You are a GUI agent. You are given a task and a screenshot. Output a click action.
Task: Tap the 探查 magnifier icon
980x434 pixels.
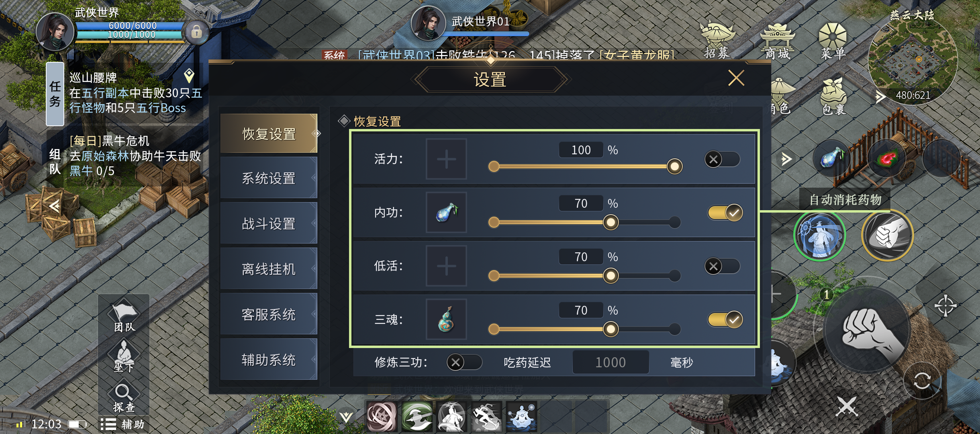[124, 397]
